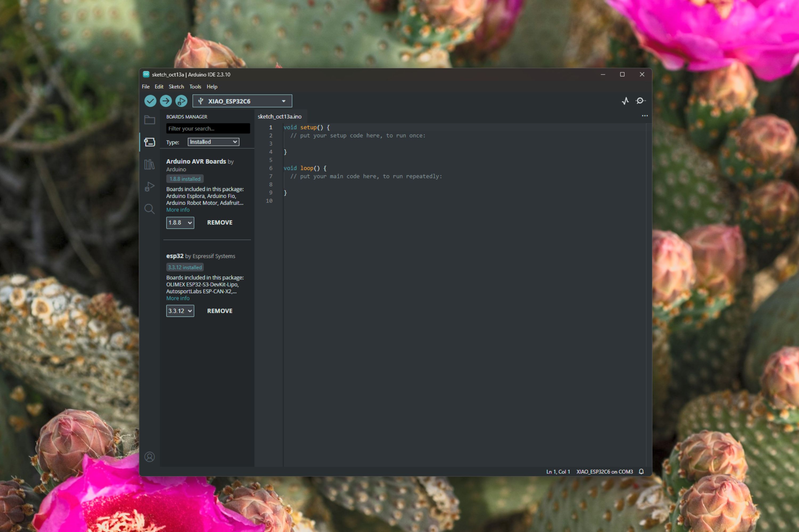Open the Help menu

pos(212,86)
